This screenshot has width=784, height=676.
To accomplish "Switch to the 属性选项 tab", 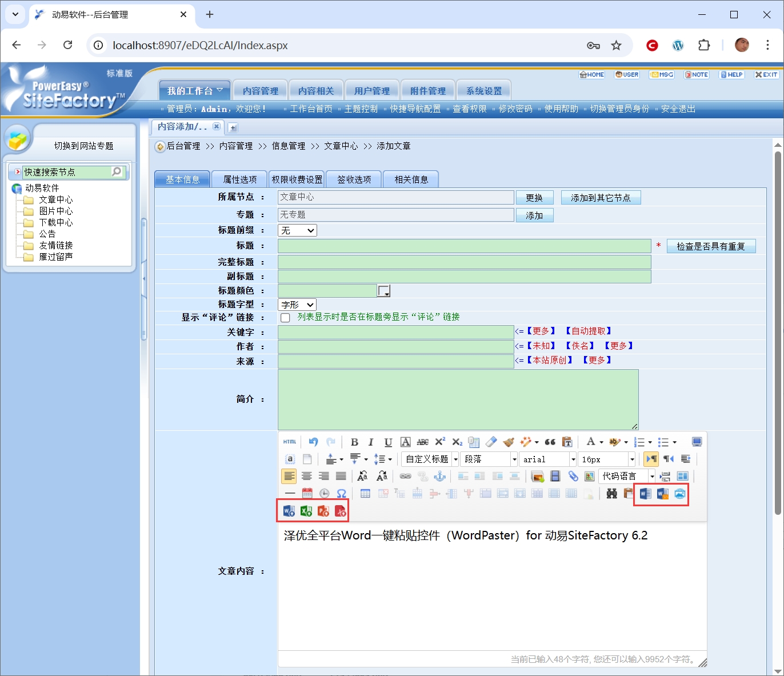I will 239,179.
